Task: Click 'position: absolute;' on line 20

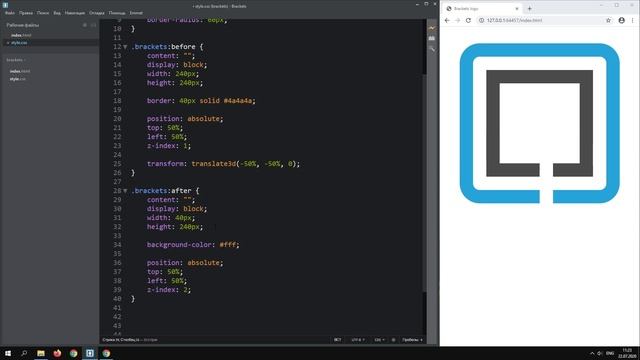Action: 185,119
